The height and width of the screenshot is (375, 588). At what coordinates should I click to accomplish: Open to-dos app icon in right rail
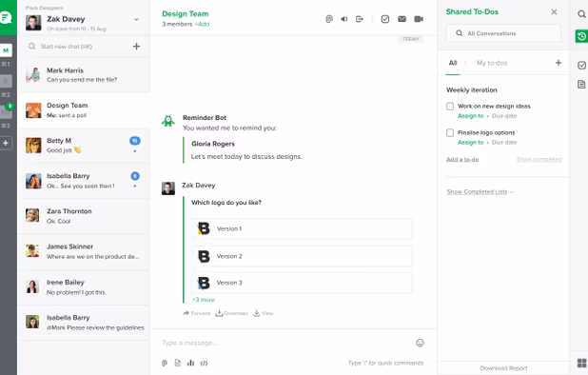(581, 66)
